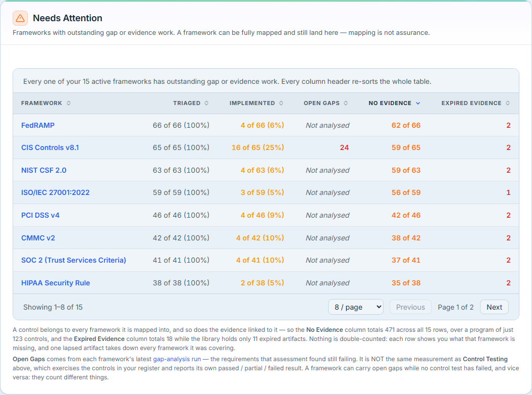Image resolution: width=532 pixels, height=395 pixels.
Task: Click the 38 of 42 no-evidence cell
Action: click(406, 238)
